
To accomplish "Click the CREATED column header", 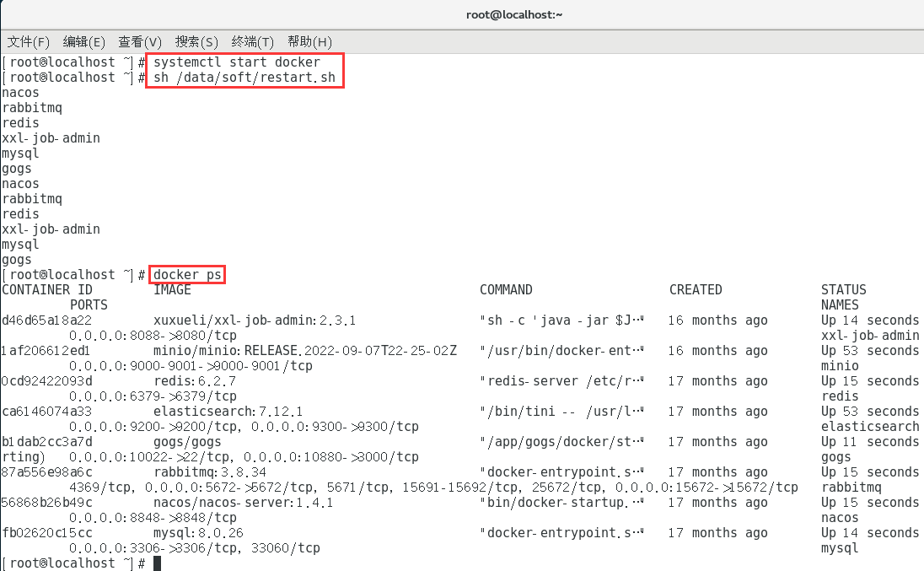I will click(696, 290).
